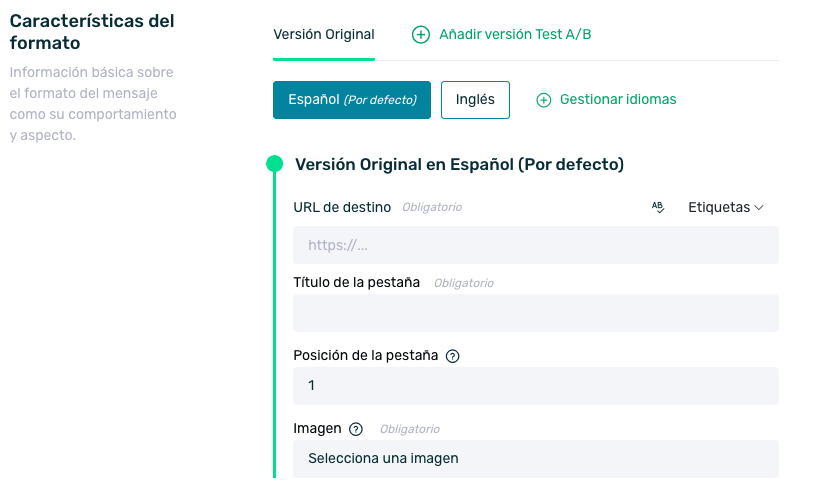Open the Selecciona una imagen selector

pyautogui.click(x=536, y=459)
